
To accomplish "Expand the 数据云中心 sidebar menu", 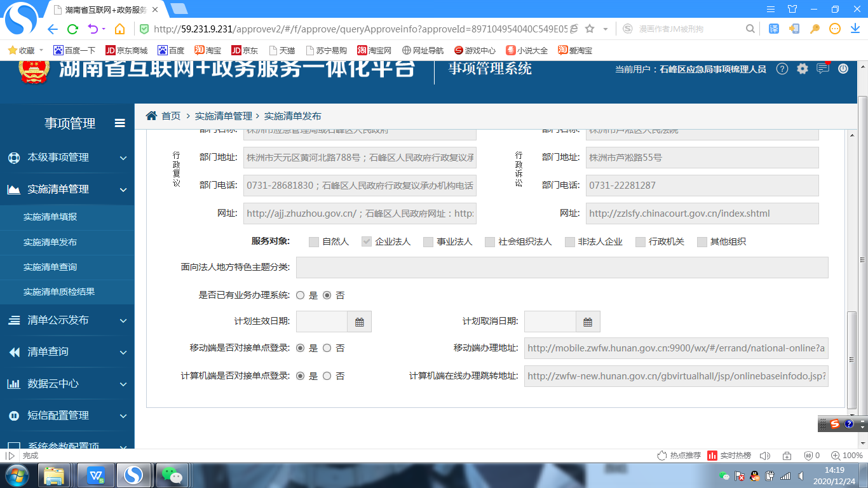I will (67, 384).
